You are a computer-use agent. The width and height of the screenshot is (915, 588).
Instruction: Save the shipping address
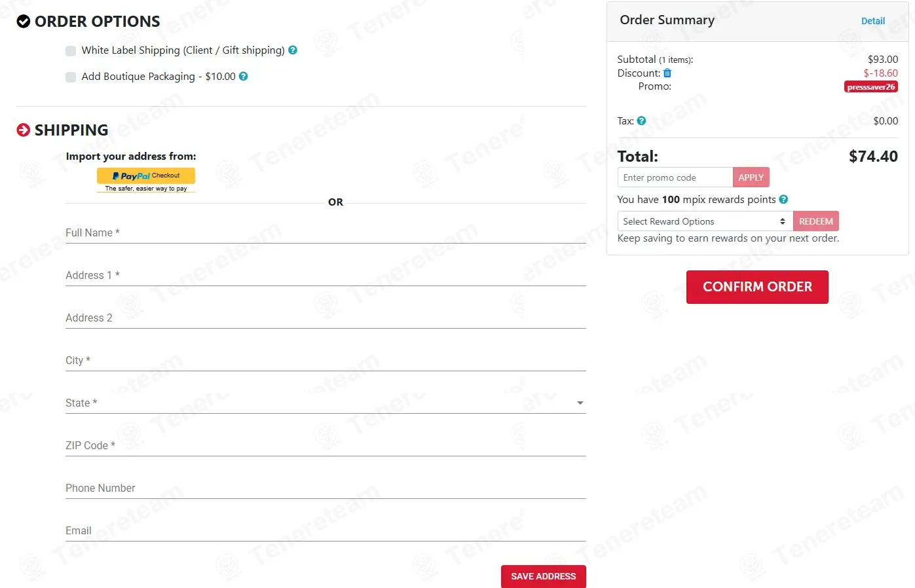tap(543, 576)
